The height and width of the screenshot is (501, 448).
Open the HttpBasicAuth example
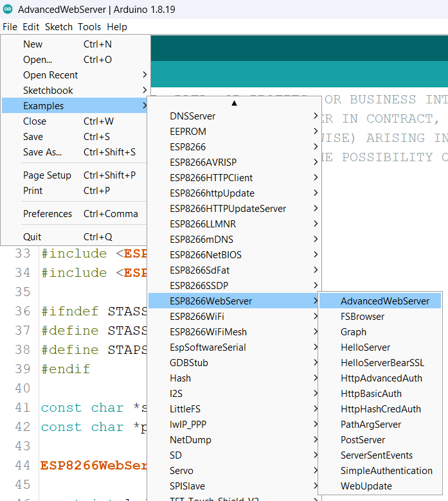[x=381, y=393]
